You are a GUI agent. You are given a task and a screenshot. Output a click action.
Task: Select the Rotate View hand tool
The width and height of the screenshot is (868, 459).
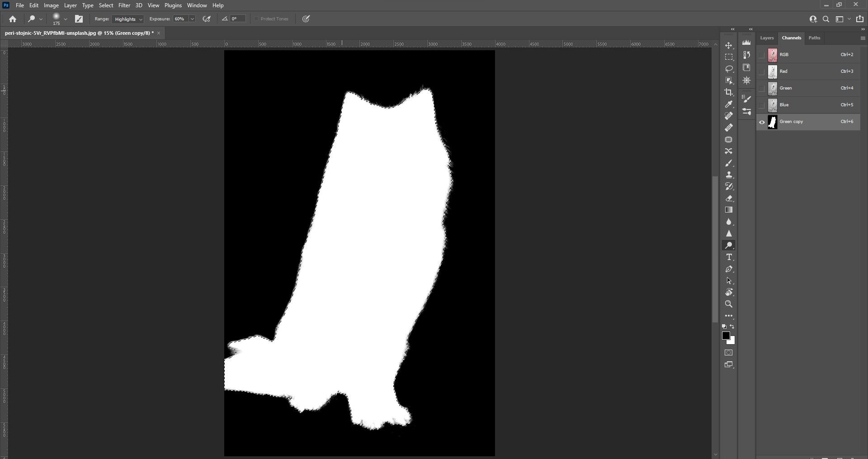[x=729, y=292]
